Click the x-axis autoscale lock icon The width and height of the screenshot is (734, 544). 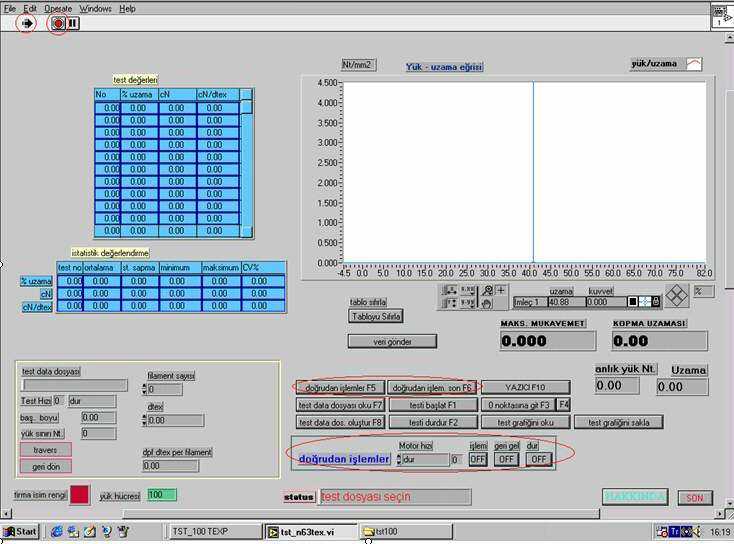click(449, 291)
